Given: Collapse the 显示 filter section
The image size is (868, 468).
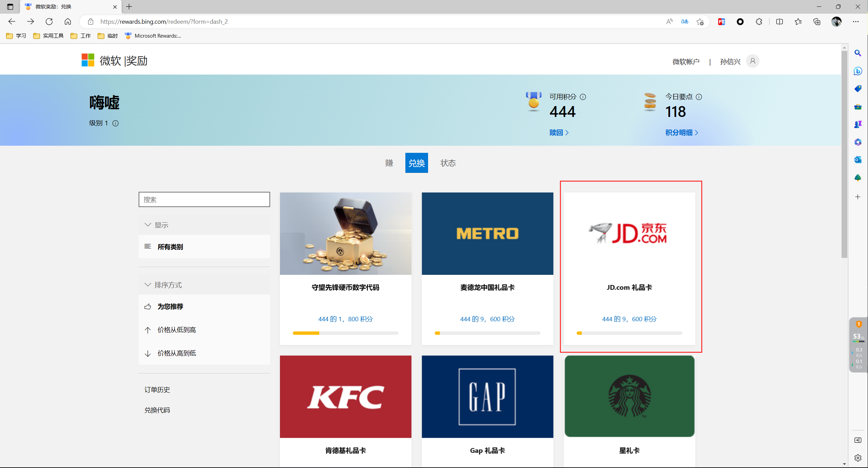Looking at the screenshot, I should coord(204,225).
